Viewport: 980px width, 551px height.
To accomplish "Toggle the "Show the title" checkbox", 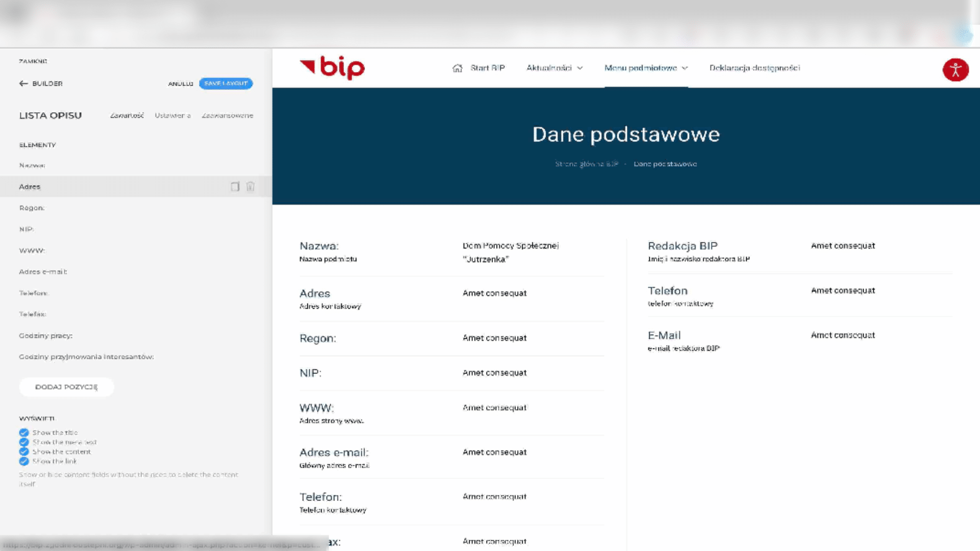I will pyautogui.click(x=24, y=433).
